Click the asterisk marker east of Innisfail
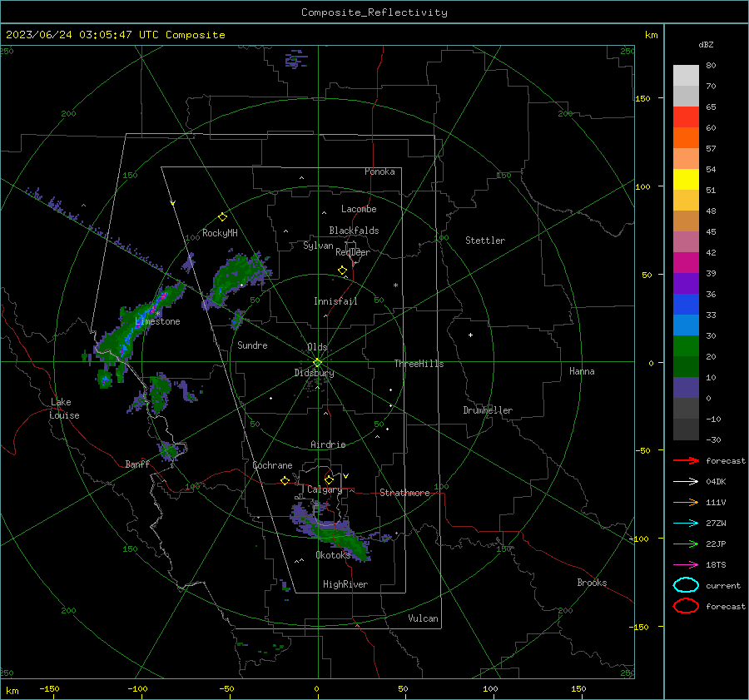Viewport: 749px width, 700px height. 395,285
